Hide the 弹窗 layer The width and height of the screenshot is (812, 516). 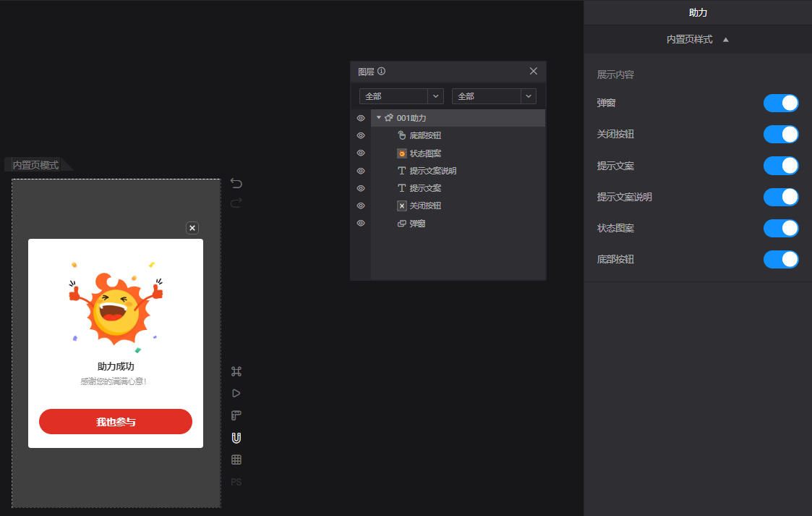[x=361, y=224]
